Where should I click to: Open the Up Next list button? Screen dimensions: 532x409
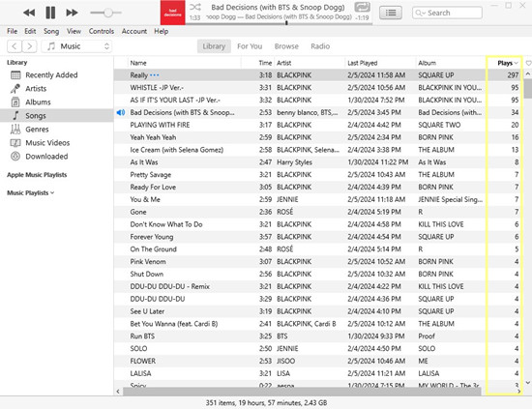click(x=391, y=13)
